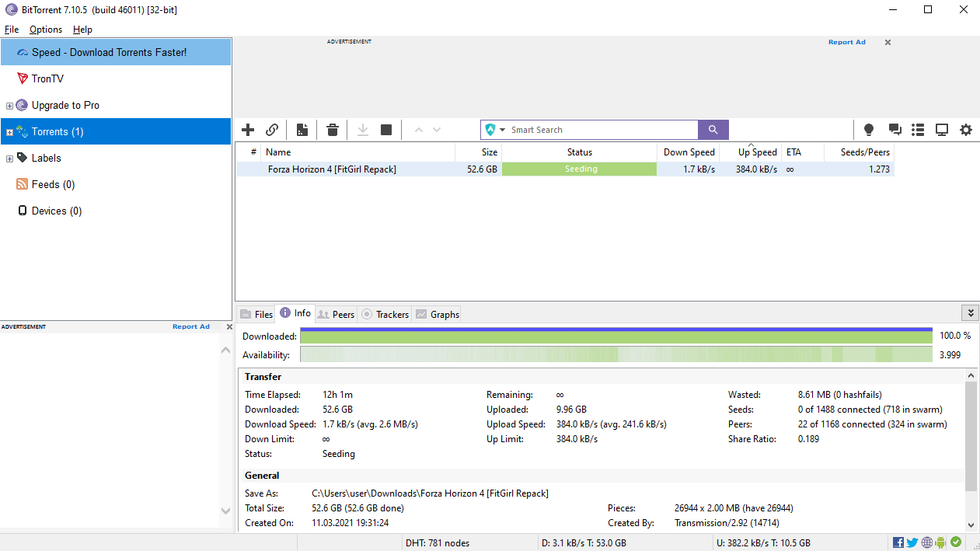Sort by the Down Speed column header
The height and width of the screenshot is (551, 980).
pos(688,152)
